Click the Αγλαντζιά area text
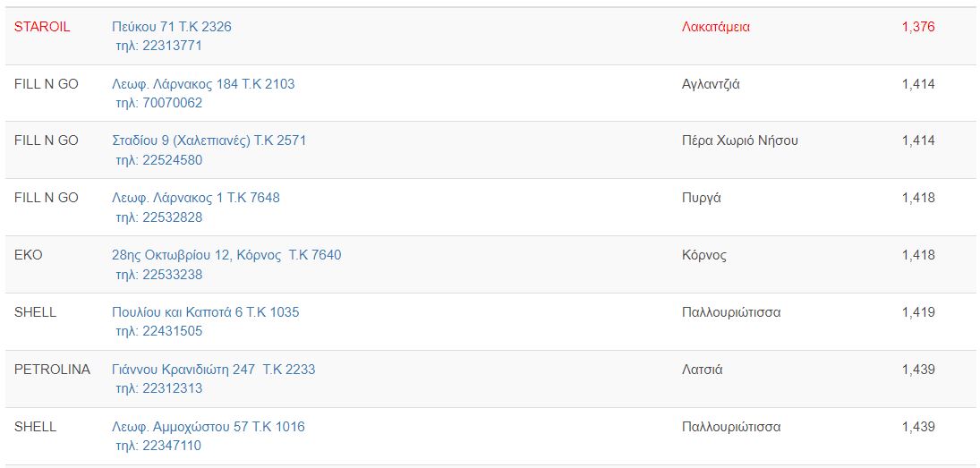The height and width of the screenshot is (468, 980). tap(711, 84)
